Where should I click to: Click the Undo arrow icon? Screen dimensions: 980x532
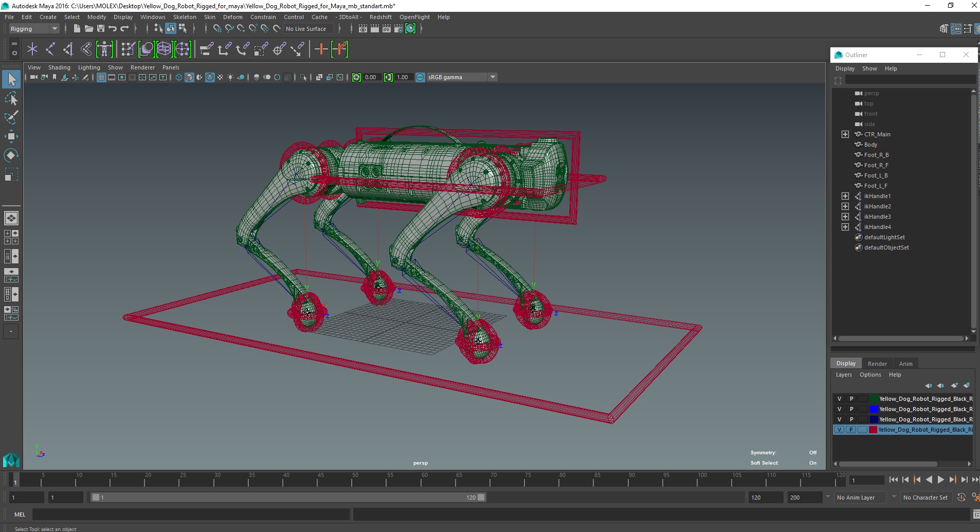coord(113,29)
